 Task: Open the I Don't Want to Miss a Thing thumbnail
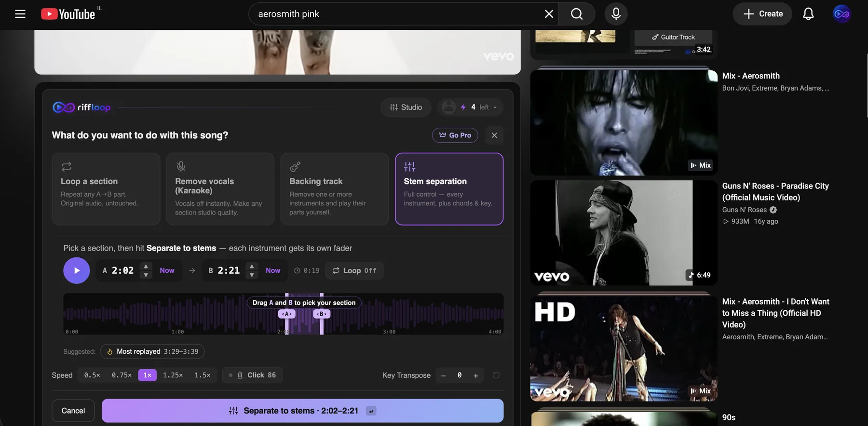(624, 348)
